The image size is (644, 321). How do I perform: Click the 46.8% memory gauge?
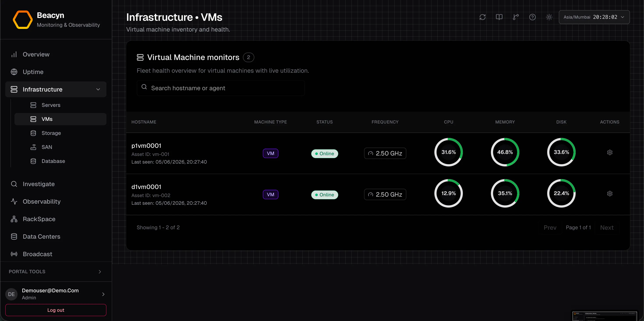tap(505, 152)
